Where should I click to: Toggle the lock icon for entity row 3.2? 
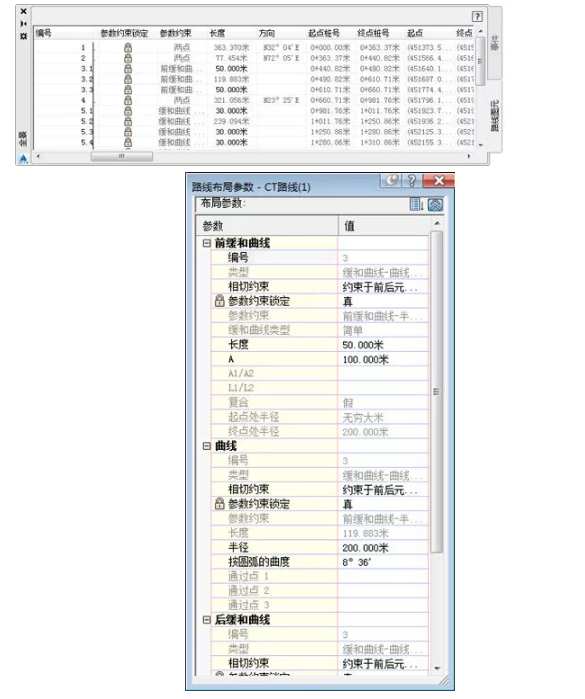point(128,79)
